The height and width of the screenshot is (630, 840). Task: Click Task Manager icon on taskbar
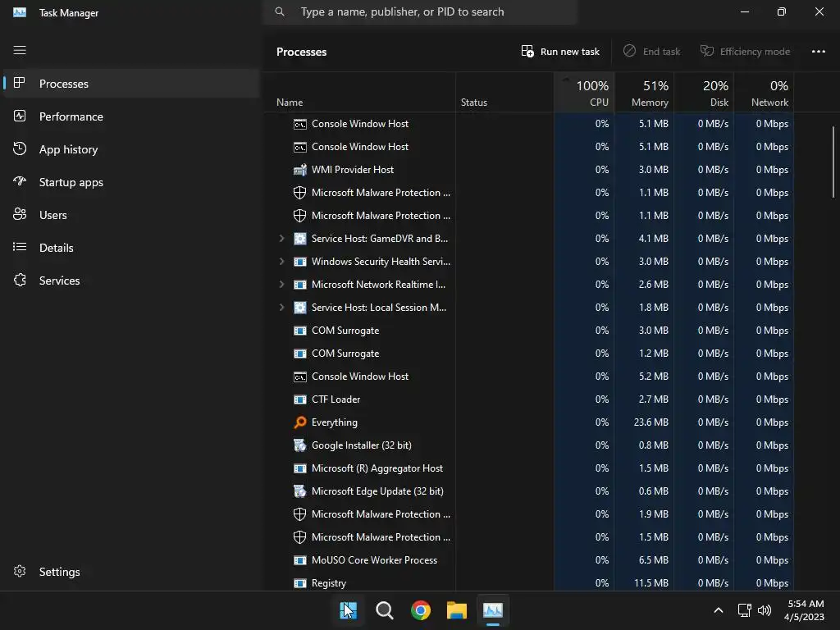pos(493,610)
